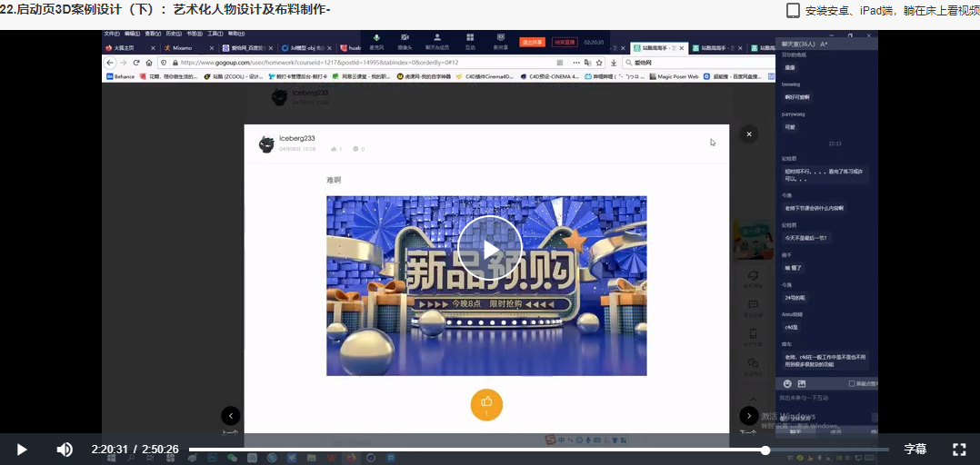
Task: Like the homework with orange thumbs-up button
Action: (486, 404)
